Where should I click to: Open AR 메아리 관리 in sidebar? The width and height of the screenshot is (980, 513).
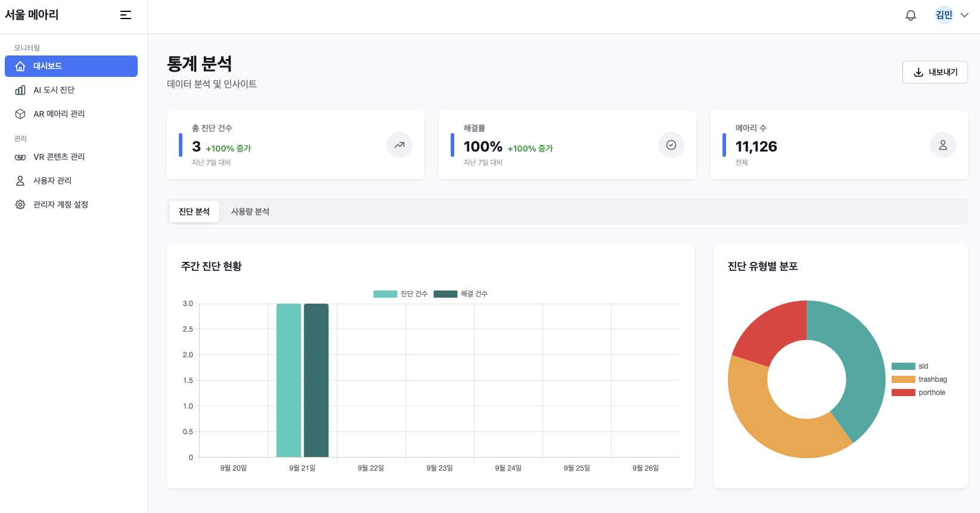point(71,114)
